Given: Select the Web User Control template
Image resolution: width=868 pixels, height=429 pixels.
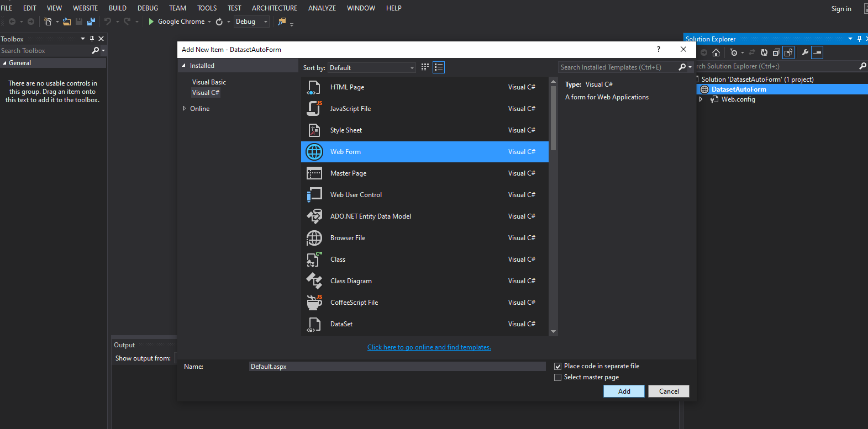Looking at the screenshot, I should click(425, 195).
